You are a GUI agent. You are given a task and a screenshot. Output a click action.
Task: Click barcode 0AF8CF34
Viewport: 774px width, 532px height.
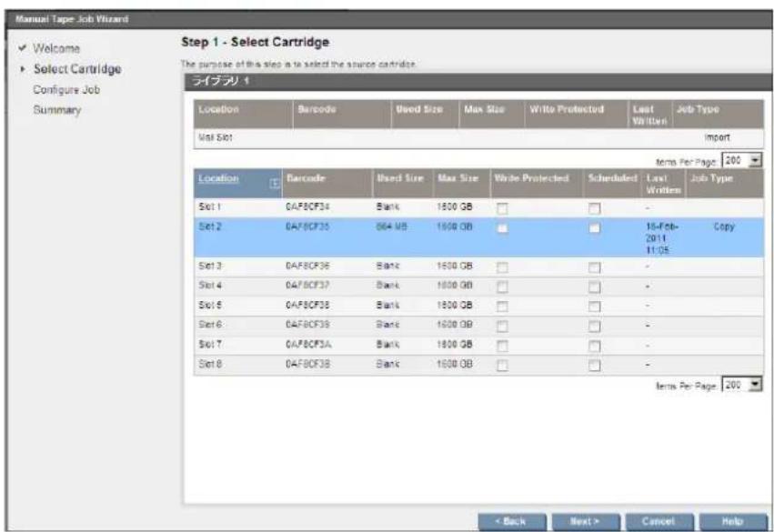(x=307, y=206)
